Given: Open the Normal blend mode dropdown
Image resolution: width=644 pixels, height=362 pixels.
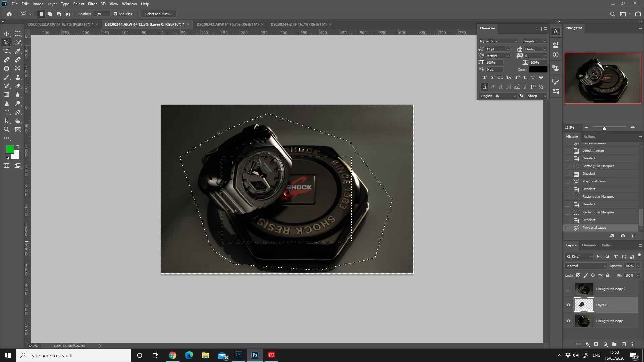Looking at the screenshot, I should pos(586,266).
